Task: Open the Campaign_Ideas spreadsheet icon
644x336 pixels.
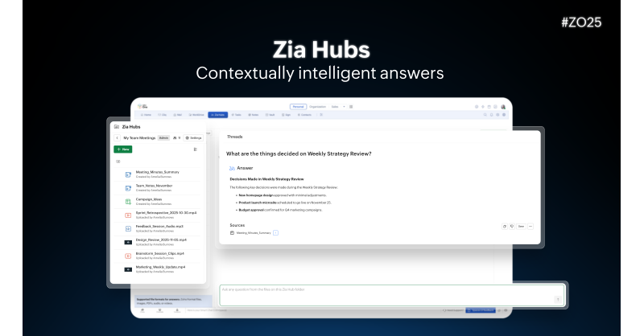Action: click(128, 202)
